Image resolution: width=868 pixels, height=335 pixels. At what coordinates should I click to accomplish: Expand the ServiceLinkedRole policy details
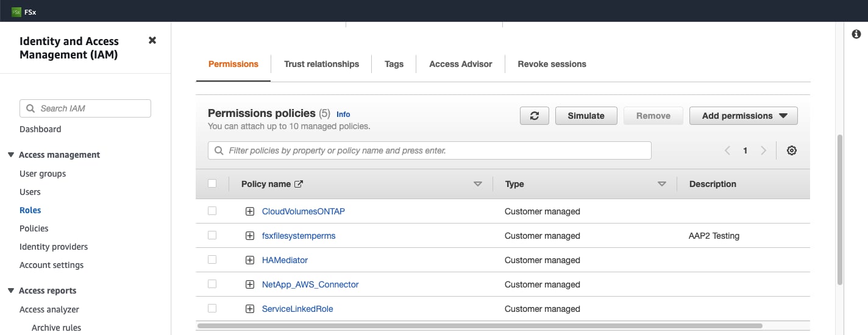click(x=250, y=309)
